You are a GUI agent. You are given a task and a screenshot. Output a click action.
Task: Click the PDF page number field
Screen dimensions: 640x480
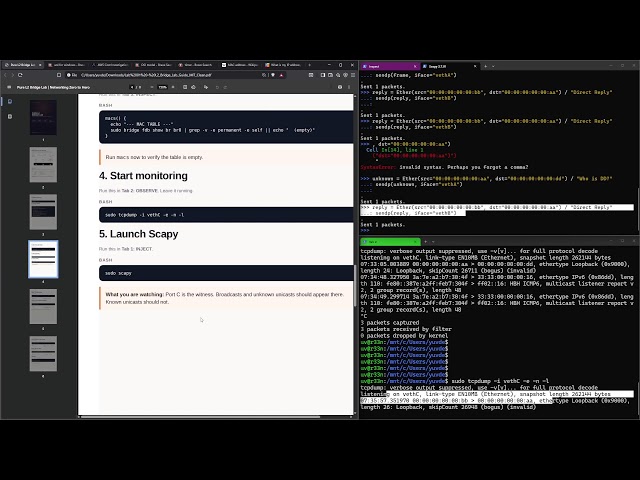[x=132, y=87]
